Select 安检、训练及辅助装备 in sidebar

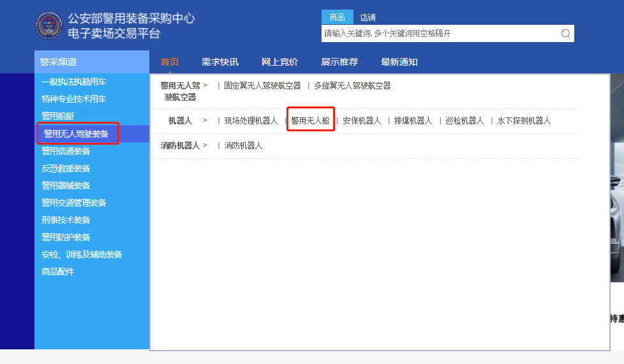[82, 254]
